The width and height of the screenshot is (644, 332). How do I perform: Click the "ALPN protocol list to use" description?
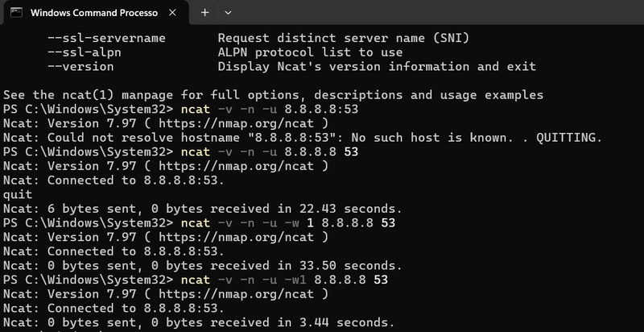(x=309, y=52)
